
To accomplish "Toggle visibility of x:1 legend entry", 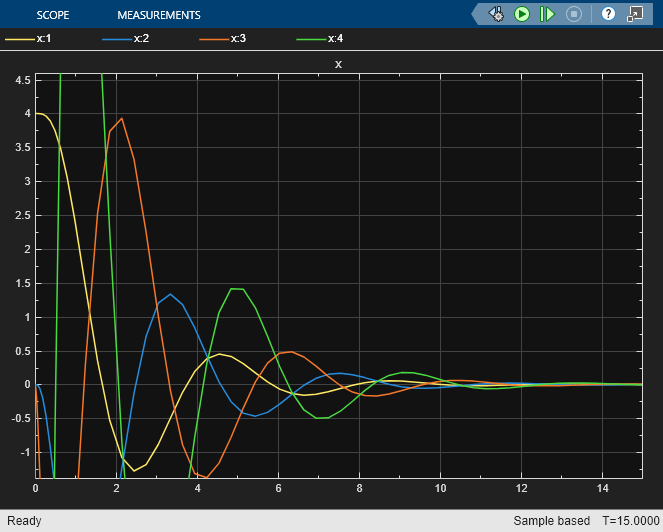I will pyautogui.click(x=44, y=39).
